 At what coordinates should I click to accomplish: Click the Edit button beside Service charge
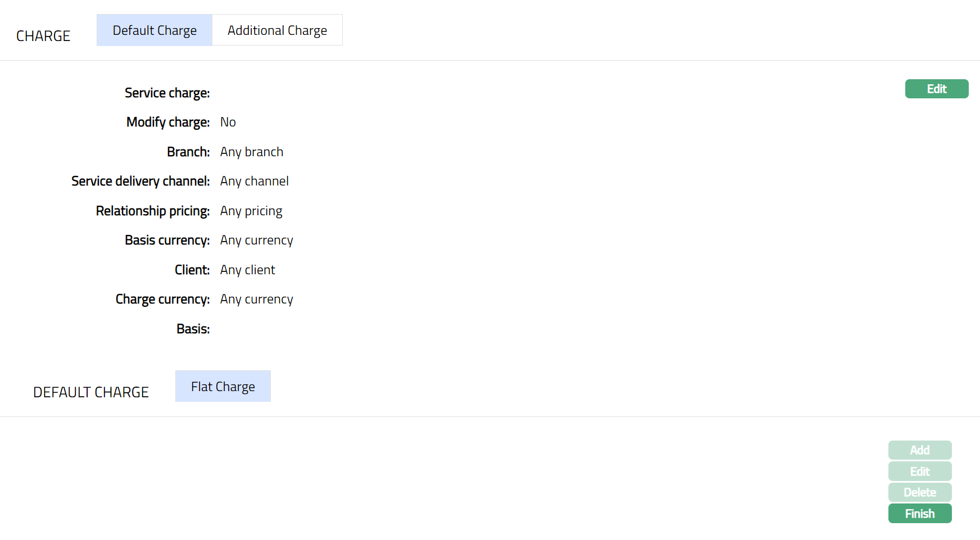coord(936,89)
